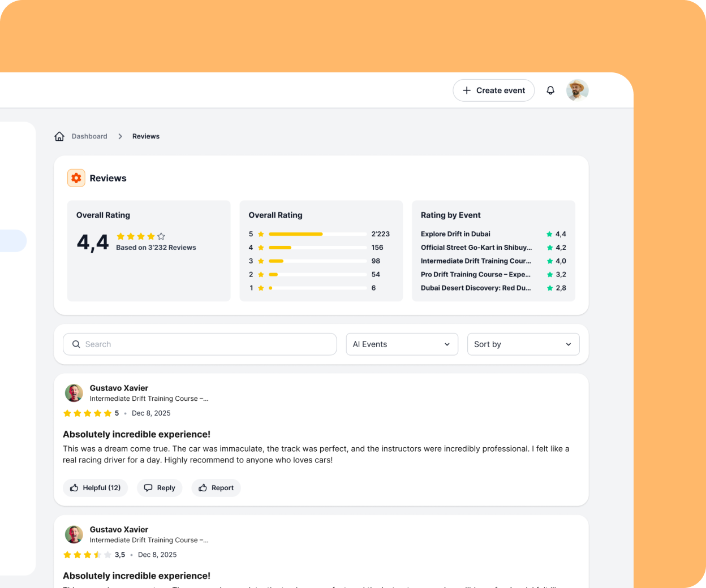
Task: Click Helpful (12) on Gustavo's first review
Action: [x=95, y=487]
